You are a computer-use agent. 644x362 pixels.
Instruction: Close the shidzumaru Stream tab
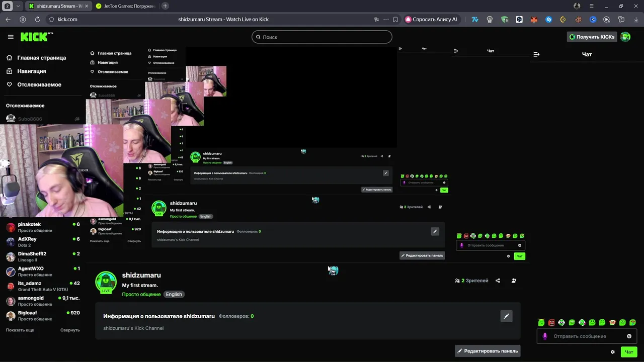[86, 6]
